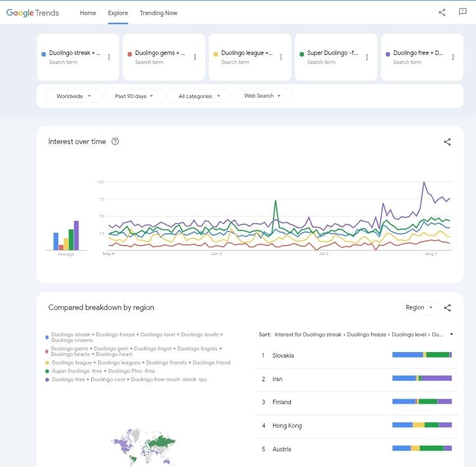476x467 pixels.
Task: Open the All categories dropdown
Action: (x=198, y=96)
